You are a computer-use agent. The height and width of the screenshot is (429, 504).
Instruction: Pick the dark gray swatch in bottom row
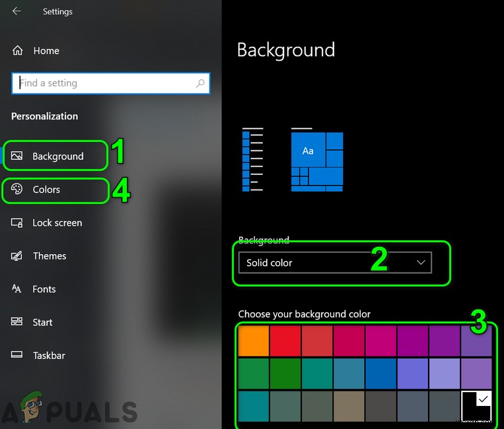[x=380, y=406]
